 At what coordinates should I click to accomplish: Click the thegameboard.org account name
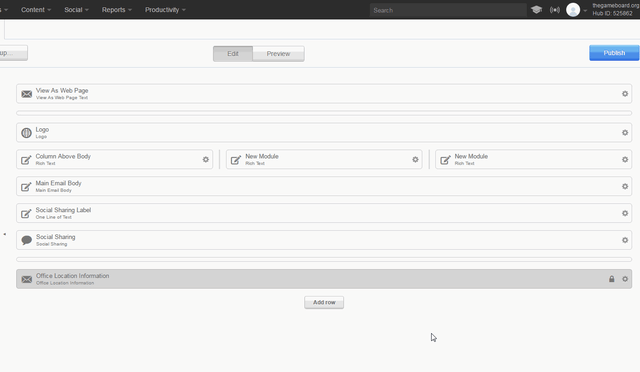tap(616, 6)
